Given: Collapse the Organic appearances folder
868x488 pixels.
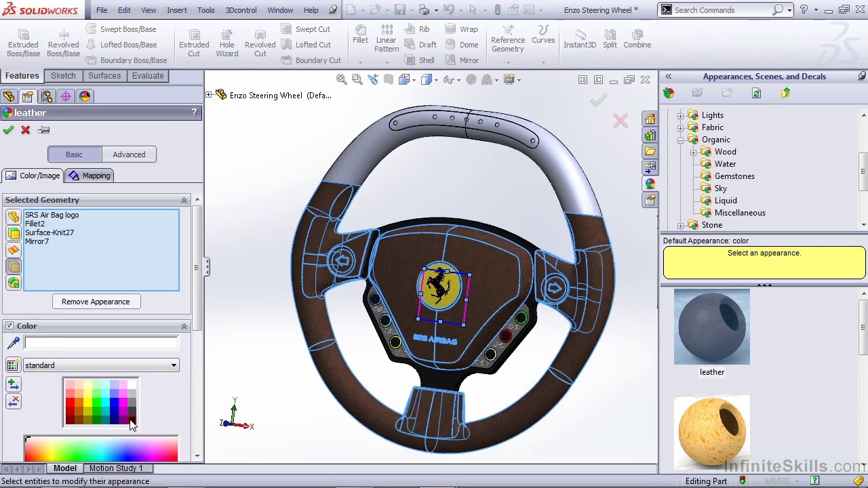Looking at the screenshot, I should (680, 140).
